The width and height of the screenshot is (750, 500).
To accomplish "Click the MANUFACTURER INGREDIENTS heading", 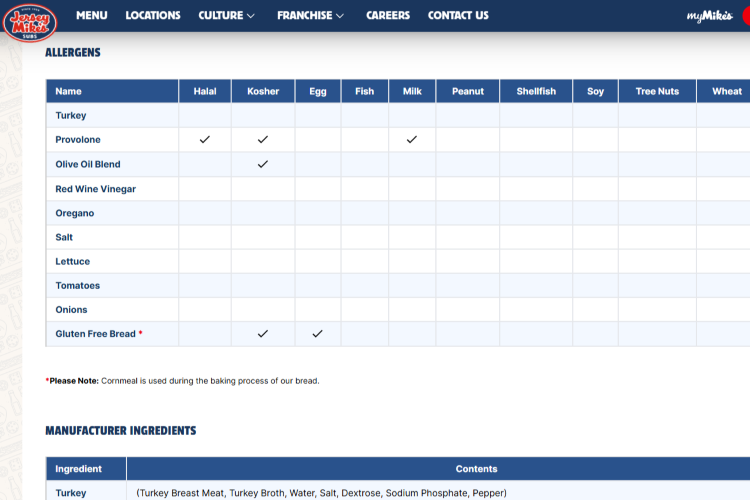I will 121,431.
